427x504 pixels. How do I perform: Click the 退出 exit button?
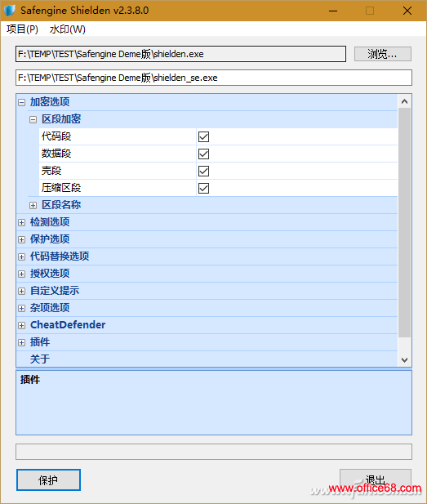pos(376,480)
